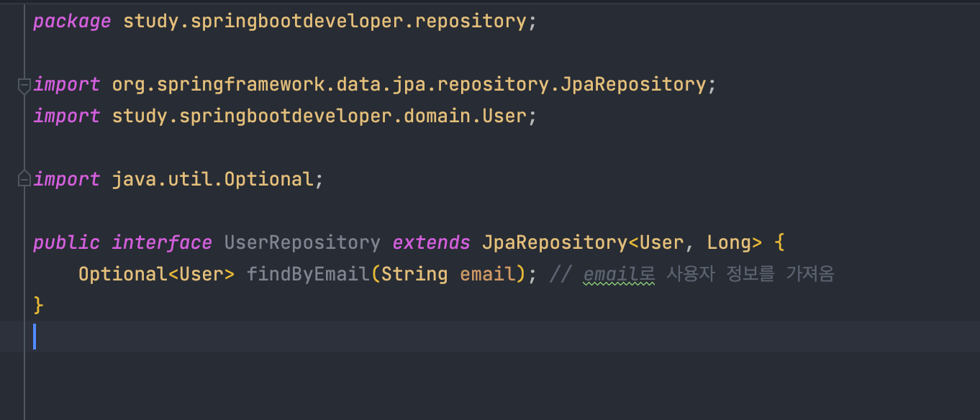Click the opening curly brace after Long>
This screenshot has width=980, height=420.
click(779, 242)
